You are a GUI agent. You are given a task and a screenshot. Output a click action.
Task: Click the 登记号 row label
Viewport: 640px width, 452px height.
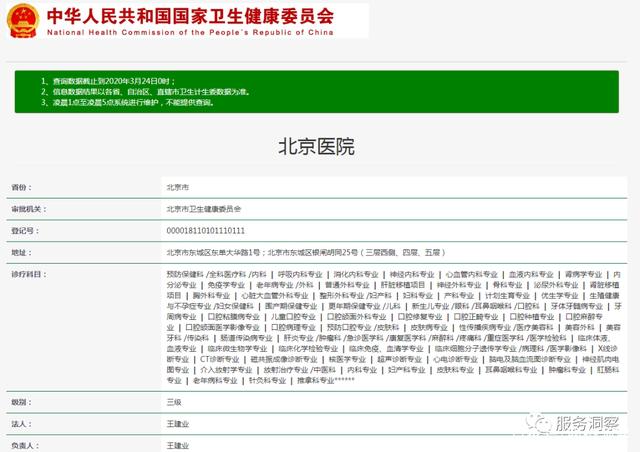click(23, 230)
